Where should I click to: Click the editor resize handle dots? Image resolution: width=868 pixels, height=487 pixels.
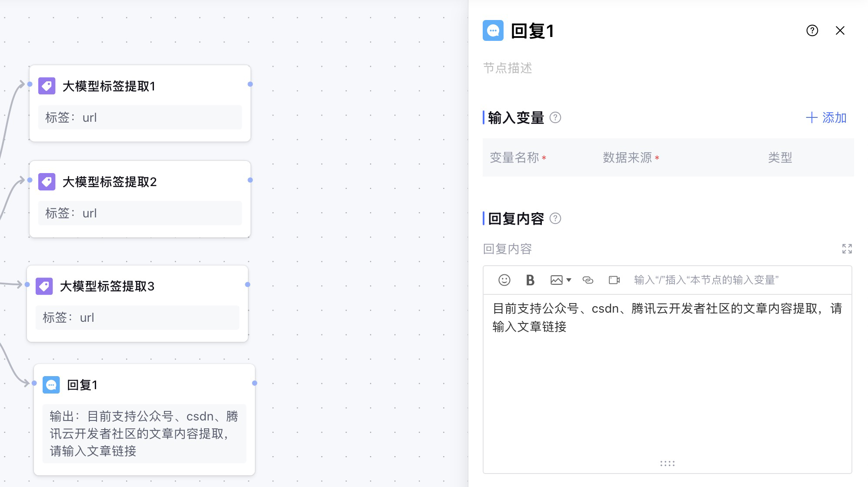667,464
